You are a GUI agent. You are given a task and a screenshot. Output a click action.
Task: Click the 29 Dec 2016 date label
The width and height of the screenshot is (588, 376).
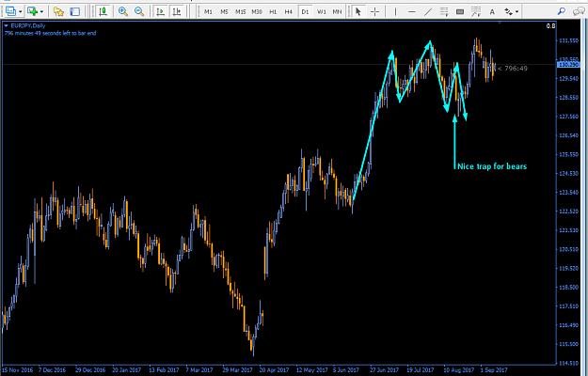[90, 370]
